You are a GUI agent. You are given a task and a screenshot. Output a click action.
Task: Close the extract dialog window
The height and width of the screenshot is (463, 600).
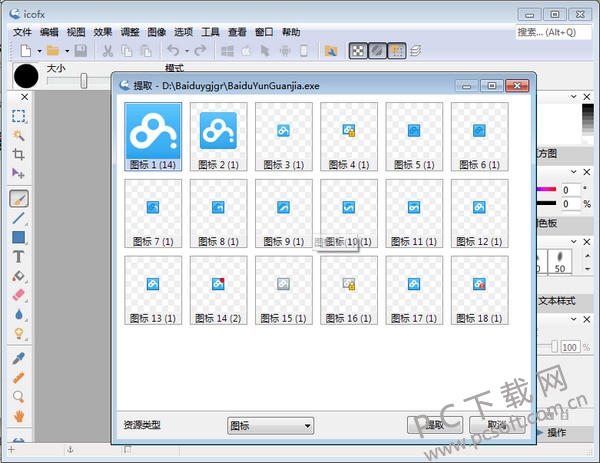(x=517, y=86)
